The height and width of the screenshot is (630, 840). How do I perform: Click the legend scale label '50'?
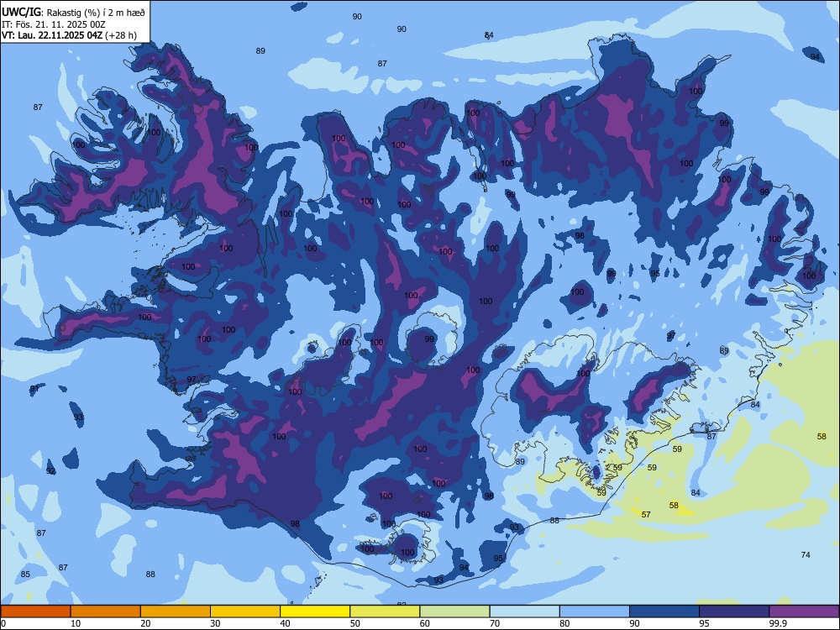(x=354, y=623)
